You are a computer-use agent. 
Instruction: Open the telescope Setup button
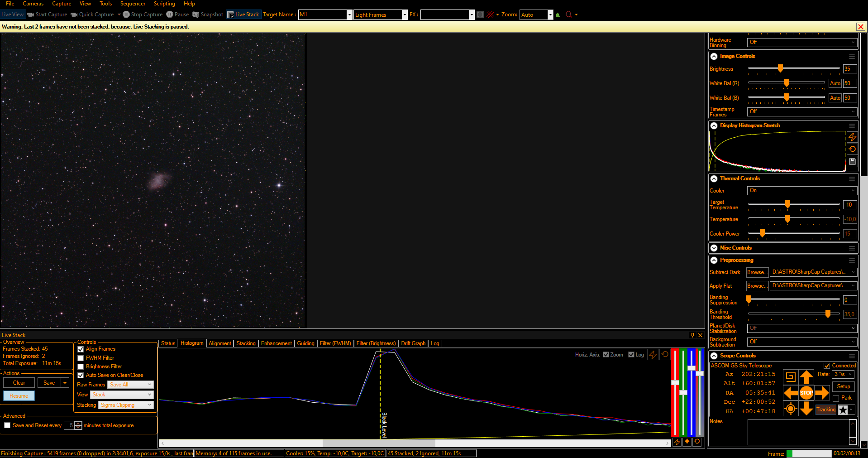843,386
